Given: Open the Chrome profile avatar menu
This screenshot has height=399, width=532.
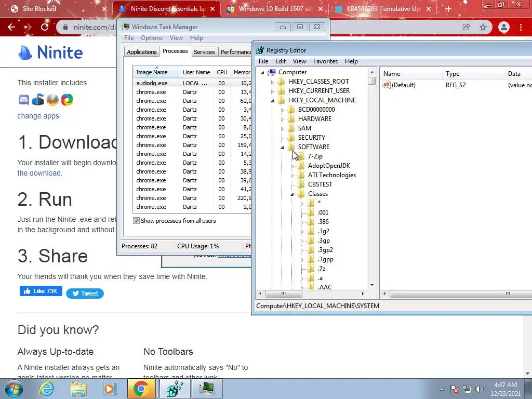Looking at the screenshot, I should coord(504,27).
